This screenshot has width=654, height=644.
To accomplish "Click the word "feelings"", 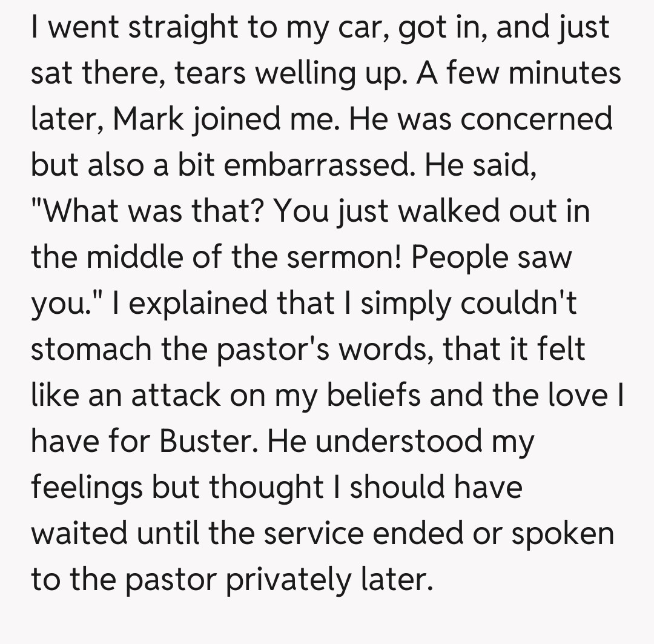I will 87,488.
